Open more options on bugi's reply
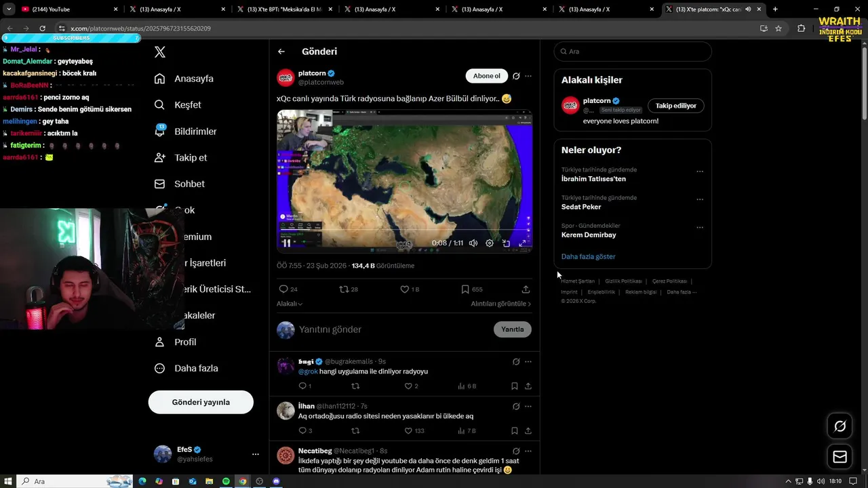Image resolution: width=868 pixels, height=488 pixels. coord(528,362)
